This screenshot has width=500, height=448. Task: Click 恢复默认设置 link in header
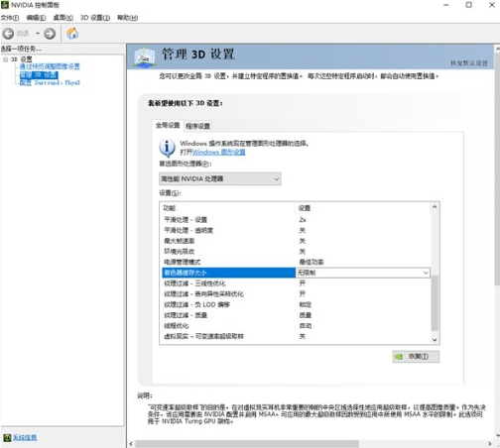[x=469, y=63]
